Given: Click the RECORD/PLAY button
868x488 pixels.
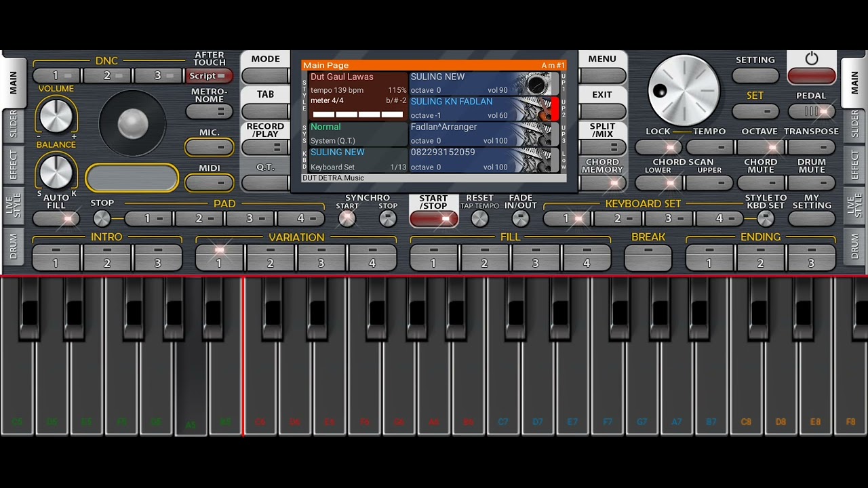Looking at the screenshot, I should coord(265,147).
